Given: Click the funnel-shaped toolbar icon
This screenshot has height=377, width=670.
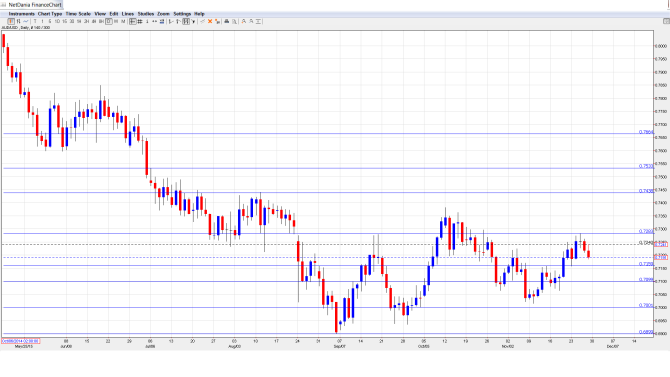Looking at the screenshot, I should (x=193, y=21).
